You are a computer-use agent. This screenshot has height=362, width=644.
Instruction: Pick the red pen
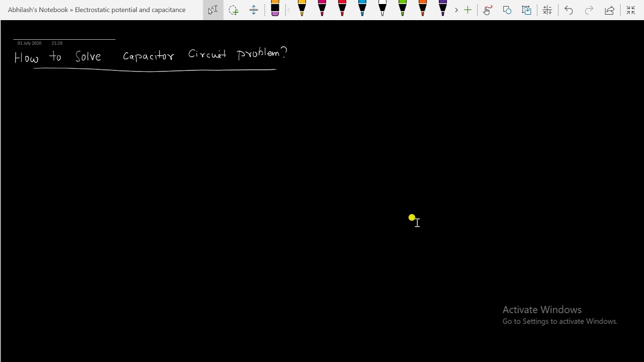click(342, 9)
